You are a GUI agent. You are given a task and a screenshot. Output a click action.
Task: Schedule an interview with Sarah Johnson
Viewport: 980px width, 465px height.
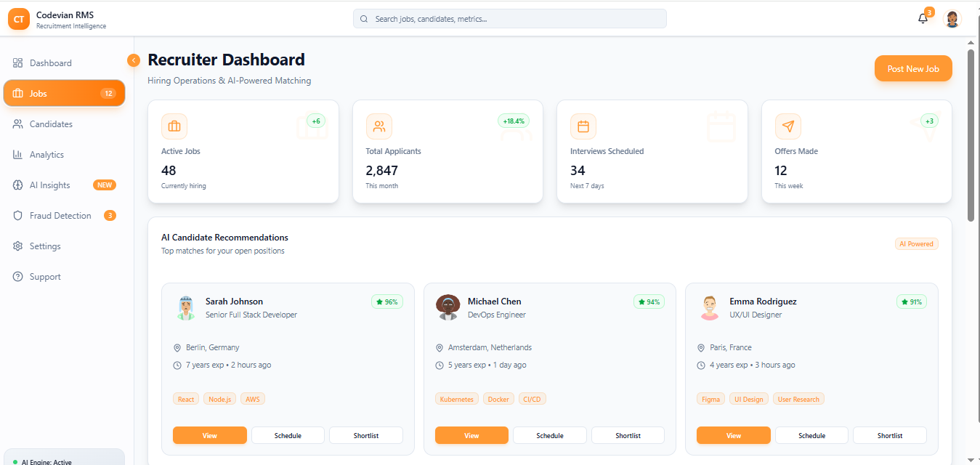[288, 435]
